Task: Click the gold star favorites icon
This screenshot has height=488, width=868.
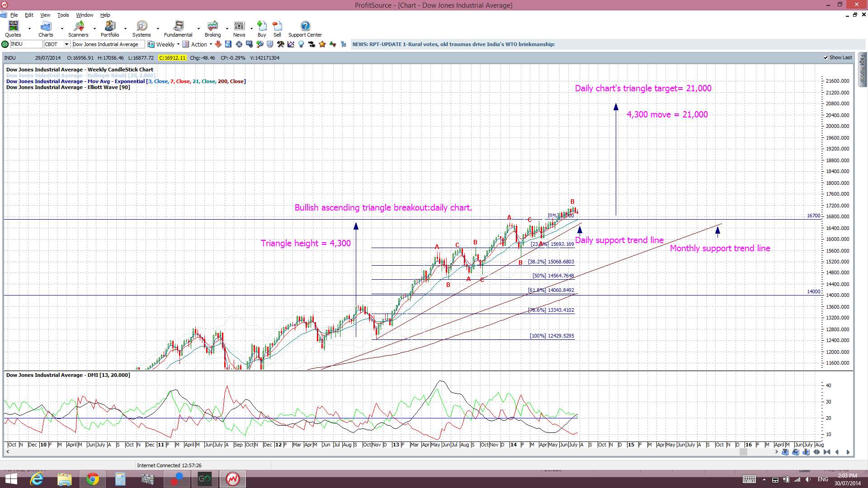Action: click(x=322, y=44)
